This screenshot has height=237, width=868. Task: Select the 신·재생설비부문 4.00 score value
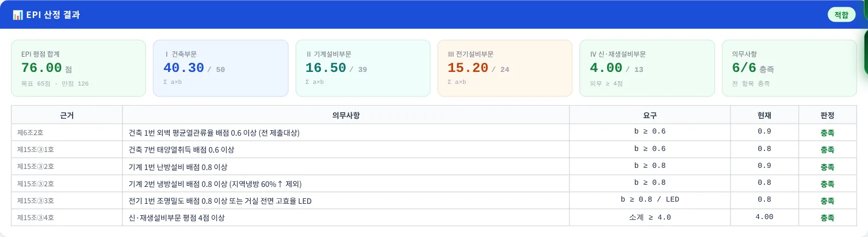click(606, 68)
